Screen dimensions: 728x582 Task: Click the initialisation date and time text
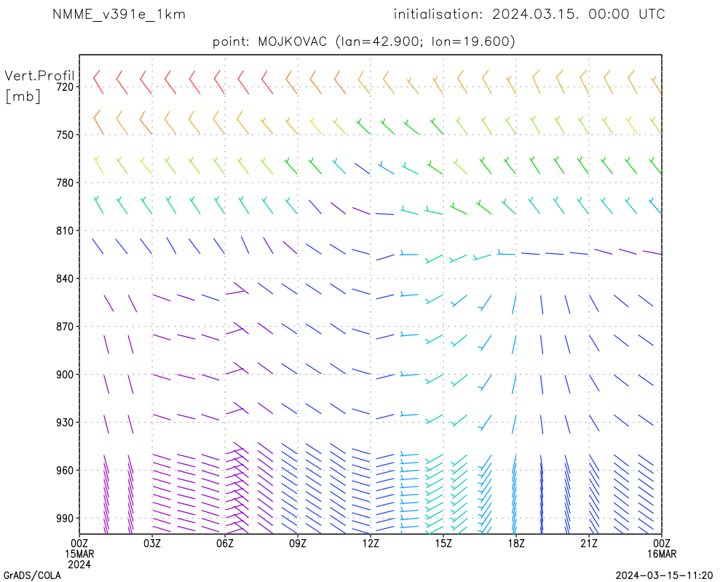pyautogui.click(x=529, y=15)
